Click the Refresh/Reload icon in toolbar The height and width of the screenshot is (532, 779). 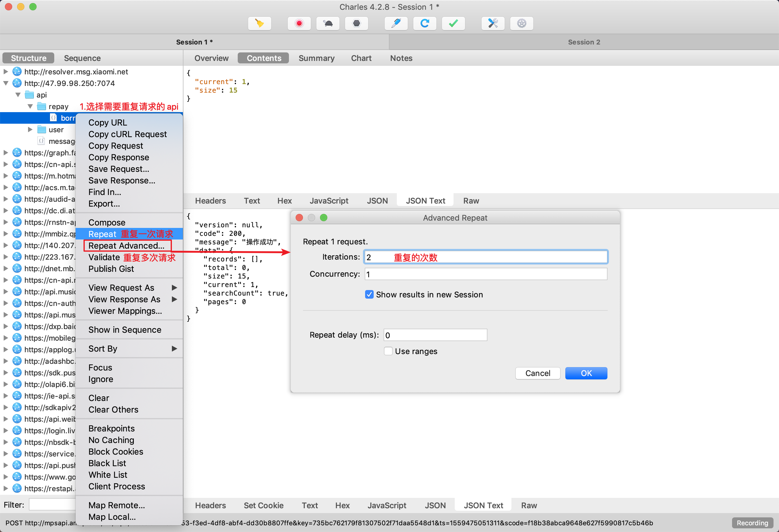(x=425, y=24)
